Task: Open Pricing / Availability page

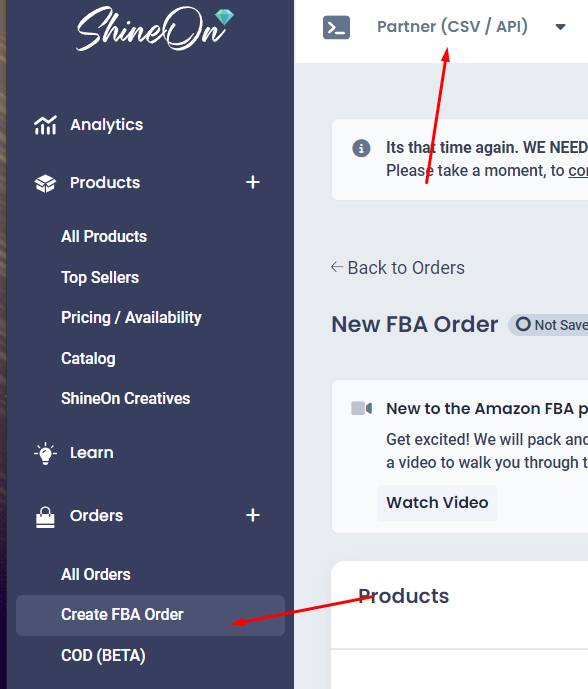Action: tap(131, 318)
